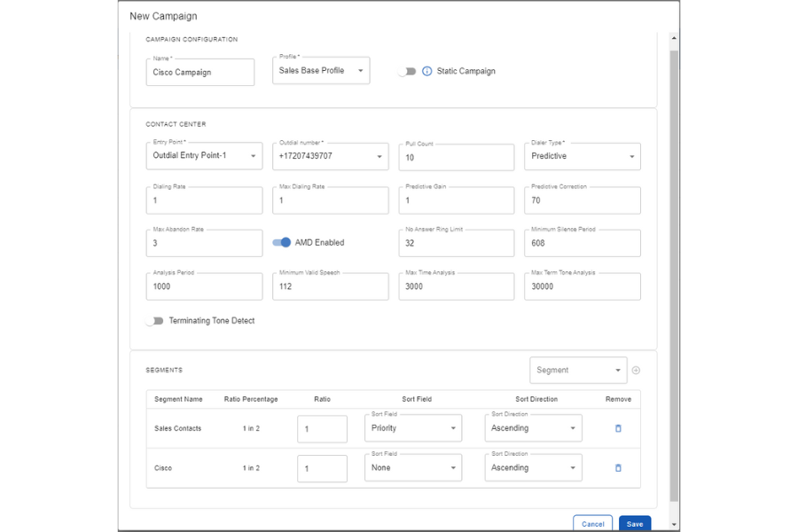Open the Dialer Type dropdown
The image size is (798, 532).
tap(582, 156)
